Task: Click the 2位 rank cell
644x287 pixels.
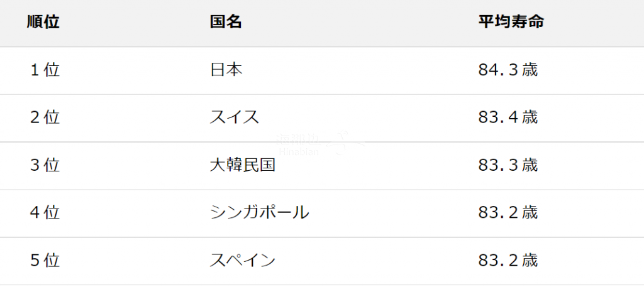Action: coord(45,117)
